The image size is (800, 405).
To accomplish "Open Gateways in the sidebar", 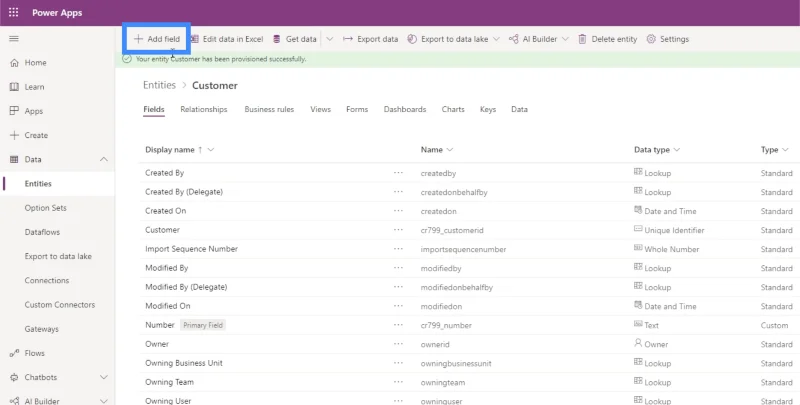I will point(41,329).
